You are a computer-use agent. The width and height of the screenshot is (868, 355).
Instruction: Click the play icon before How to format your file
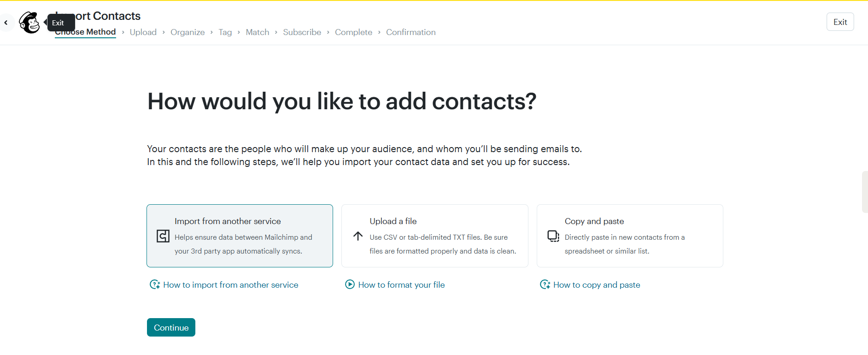[350, 284]
